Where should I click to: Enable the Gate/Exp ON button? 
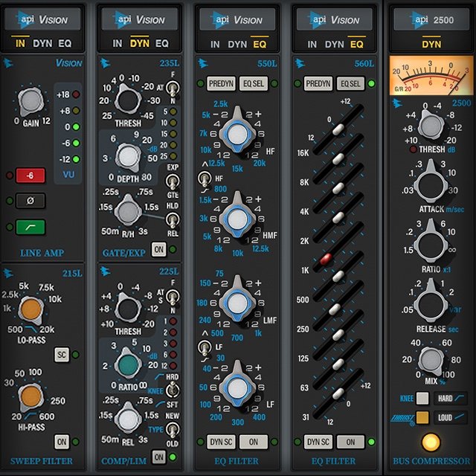[x=158, y=249]
